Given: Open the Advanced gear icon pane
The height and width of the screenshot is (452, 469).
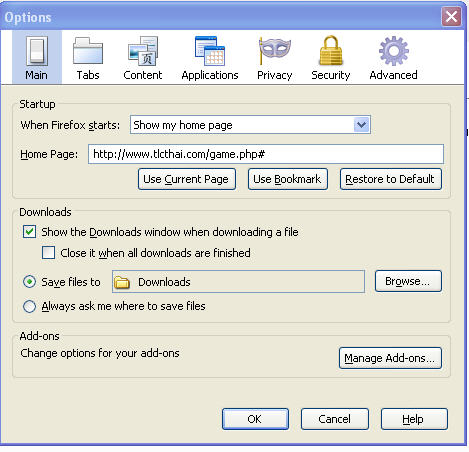Looking at the screenshot, I should pos(394,51).
